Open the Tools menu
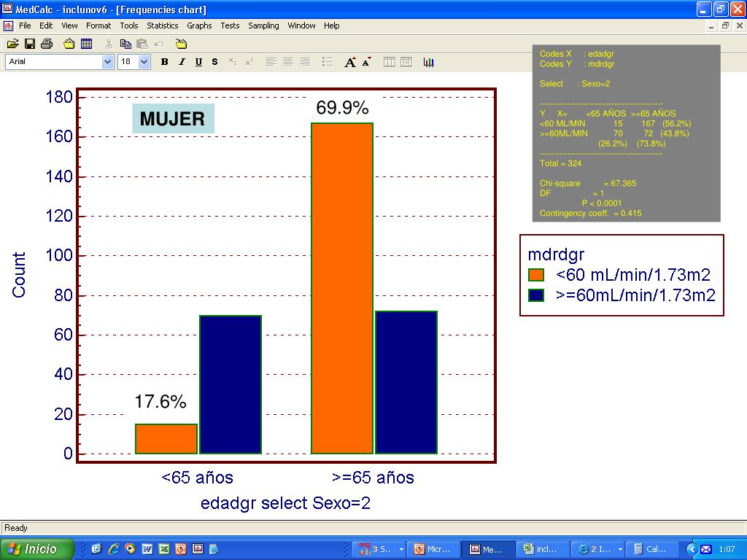Viewport: 747px width, 560px height. [128, 26]
